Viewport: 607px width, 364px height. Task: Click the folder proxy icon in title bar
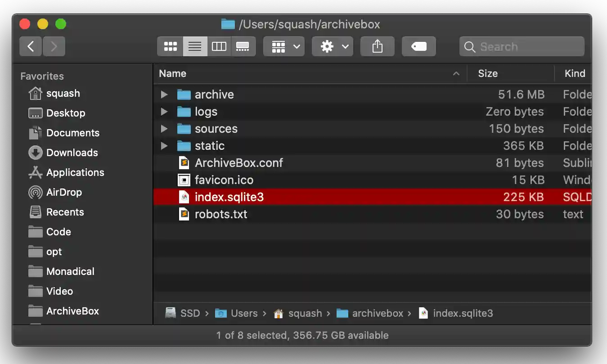click(228, 24)
